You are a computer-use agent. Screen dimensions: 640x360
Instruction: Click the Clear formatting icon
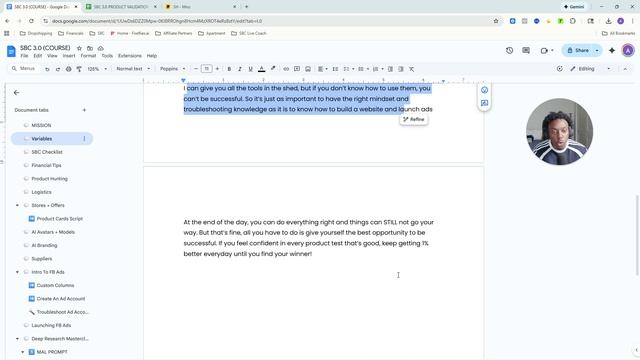pyautogui.click(x=411, y=69)
